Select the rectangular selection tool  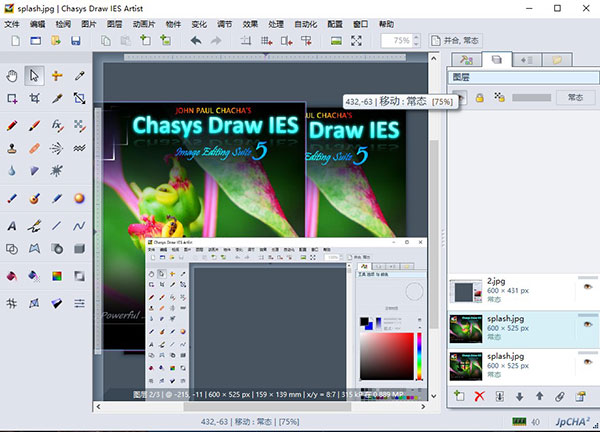[12, 99]
